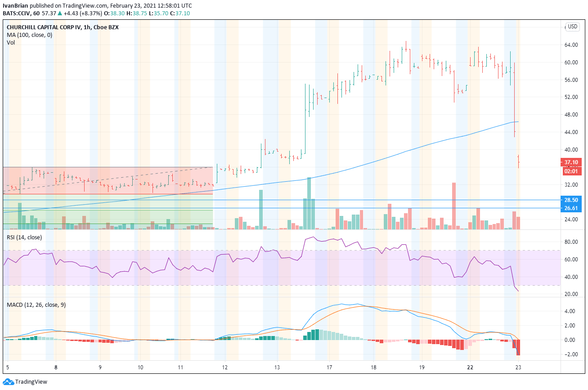Click the 02:01 countdown label
The height and width of the screenshot is (390, 588).
(x=571, y=171)
